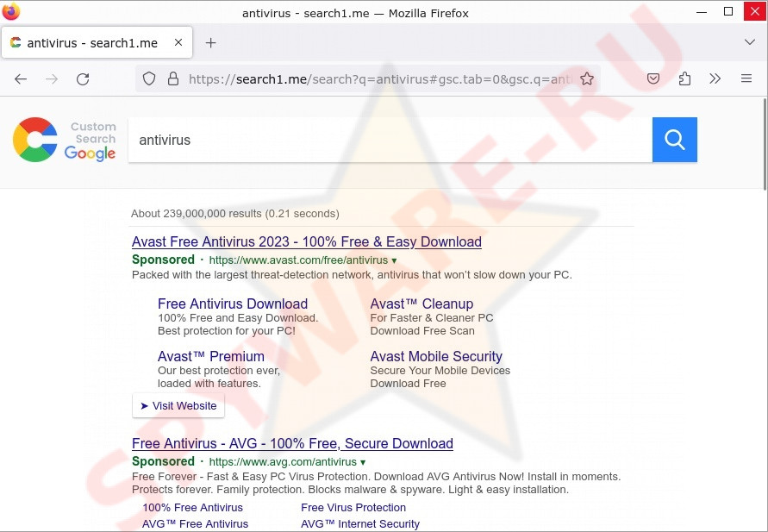Screen dimensions: 768x532
Task: Expand avast.com URL dropdown arrow
Action: tap(394, 260)
